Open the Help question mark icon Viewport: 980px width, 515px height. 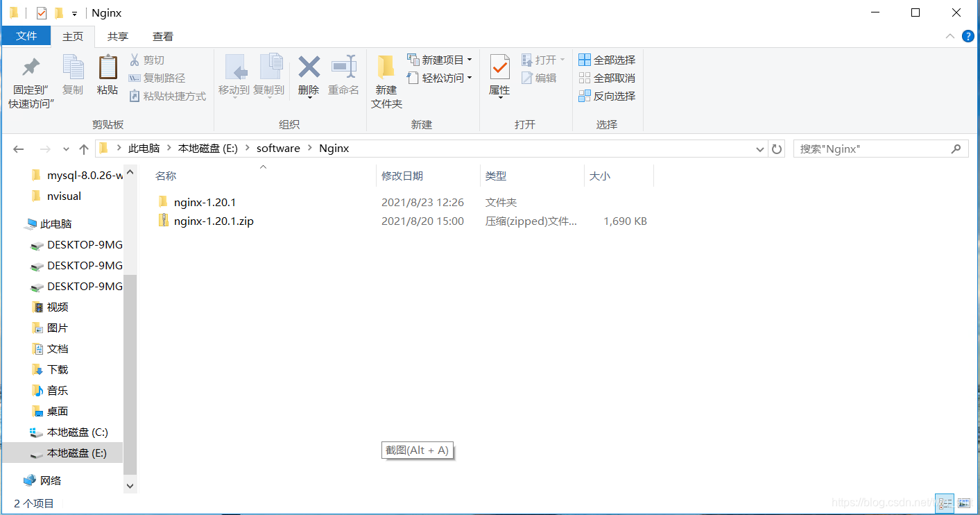tap(968, 36)
